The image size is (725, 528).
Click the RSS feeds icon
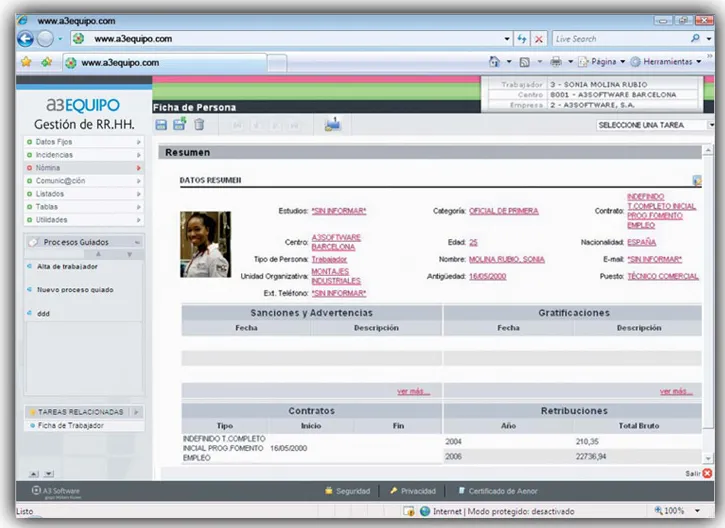point(524,61)
